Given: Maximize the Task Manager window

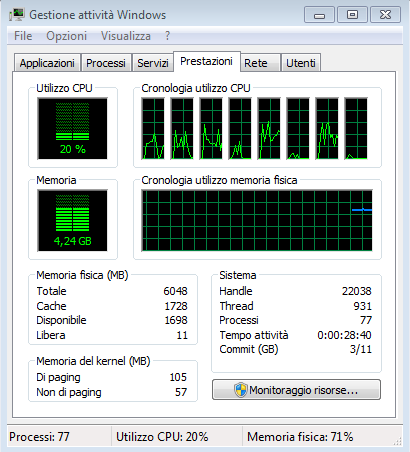Looking at the screenshot, I should click(352, 15).
